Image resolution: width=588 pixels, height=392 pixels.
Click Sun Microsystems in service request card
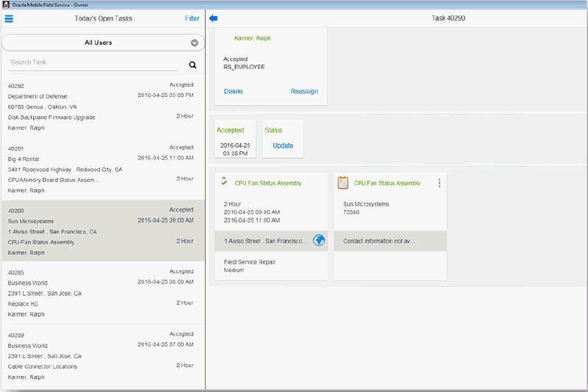click(366, 204)
